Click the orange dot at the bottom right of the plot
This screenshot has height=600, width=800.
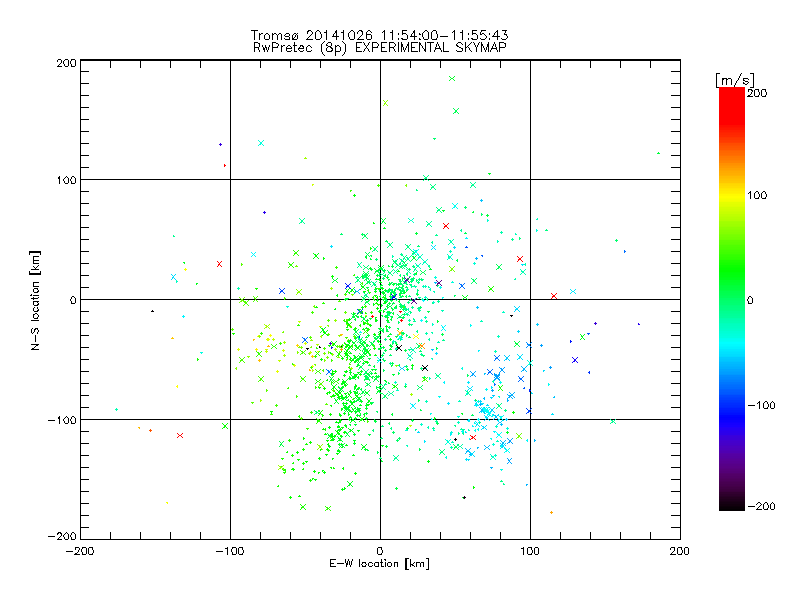(552, 512)
